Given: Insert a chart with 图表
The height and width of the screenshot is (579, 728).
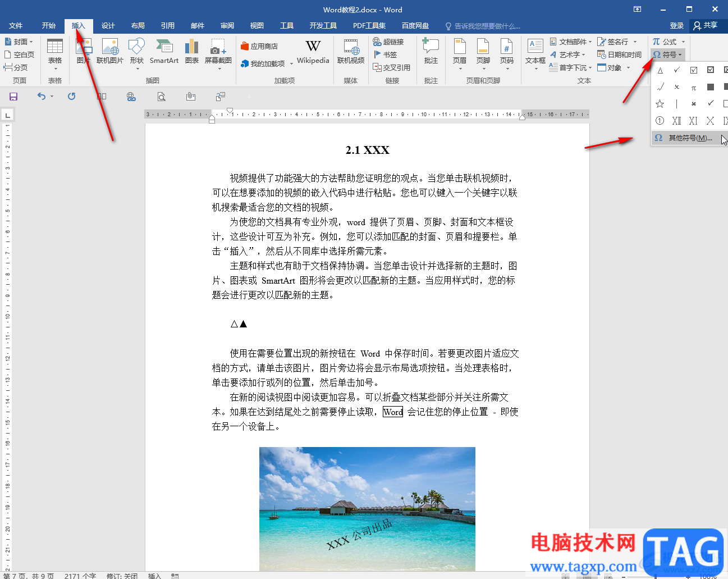Looking at the screenshot, I should [x=192, y=52].
